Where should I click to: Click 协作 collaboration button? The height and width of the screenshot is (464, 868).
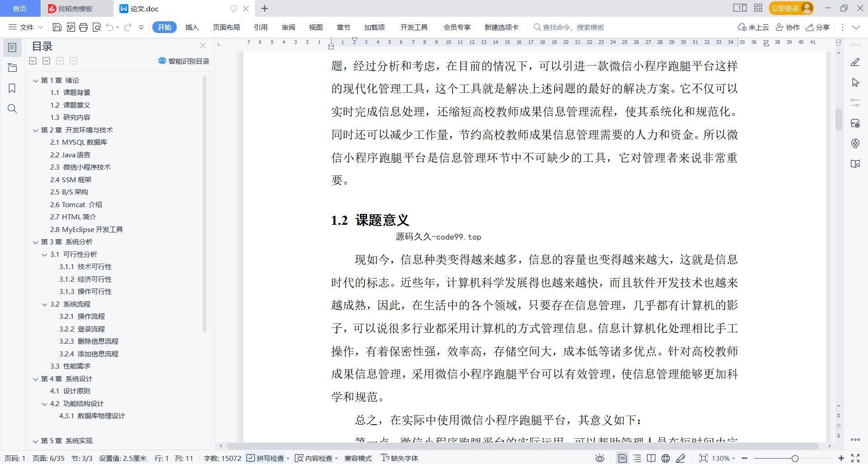click(788, 27)
